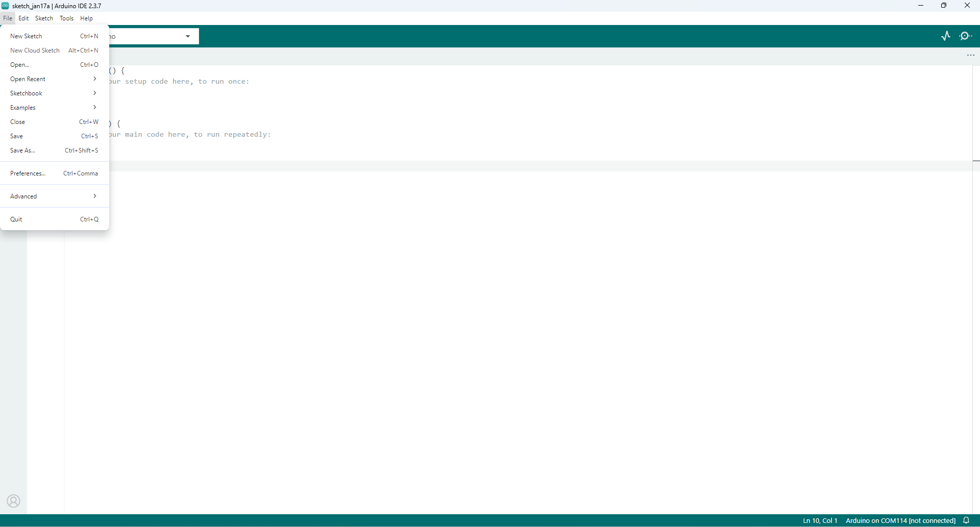Image resolution: width=980 pixels, height=527 pixels.
Task: Click the notifications bell in status bar
Action: point(966,520)
